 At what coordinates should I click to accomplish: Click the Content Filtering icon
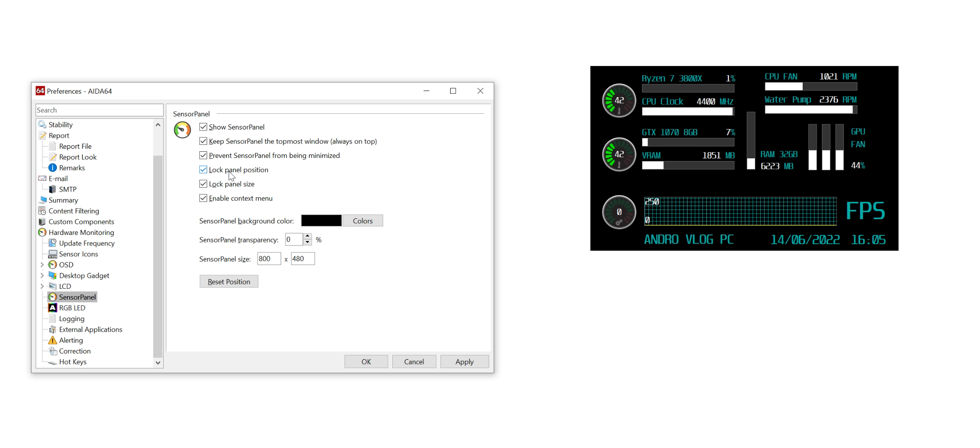click(42, 211)
